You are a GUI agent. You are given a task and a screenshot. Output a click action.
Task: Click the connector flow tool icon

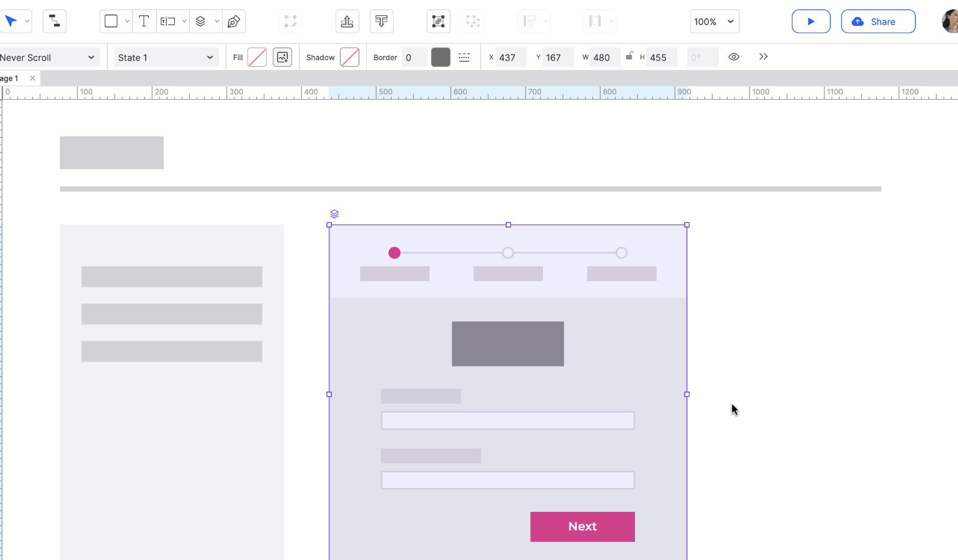coord(54,21)
